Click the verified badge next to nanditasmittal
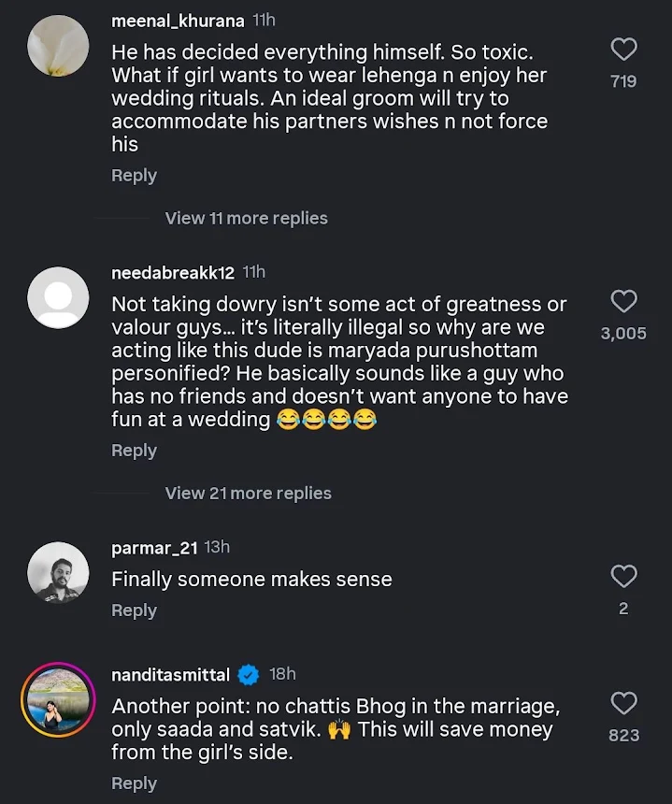Image resolution: width=672 pixels, height=804 pixels. [x=247, y=673]
